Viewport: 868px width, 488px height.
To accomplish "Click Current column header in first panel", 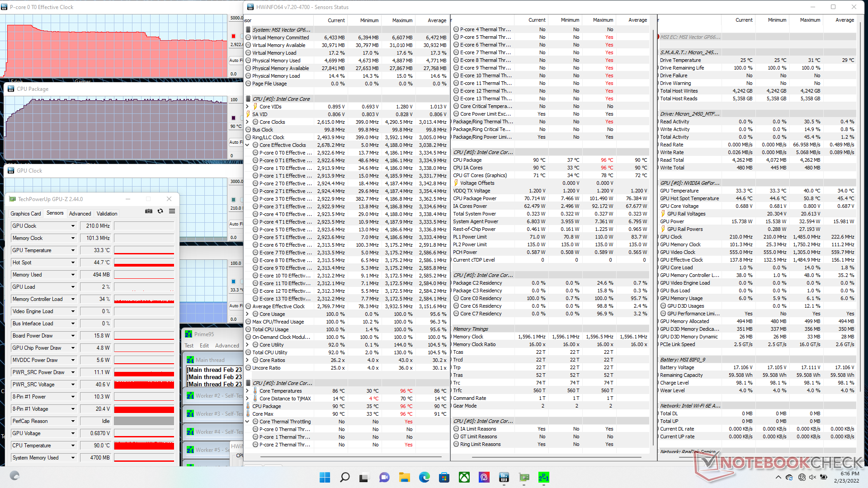I will point(336,20).
